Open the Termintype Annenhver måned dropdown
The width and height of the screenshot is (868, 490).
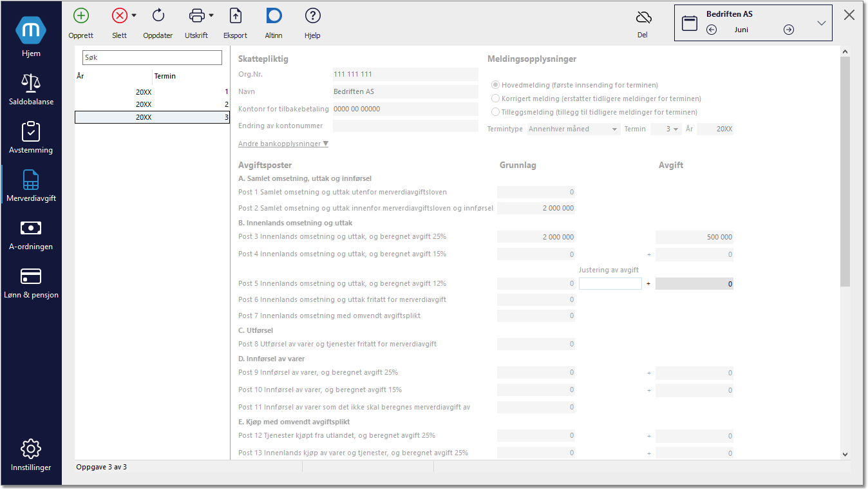coord(573,129)
